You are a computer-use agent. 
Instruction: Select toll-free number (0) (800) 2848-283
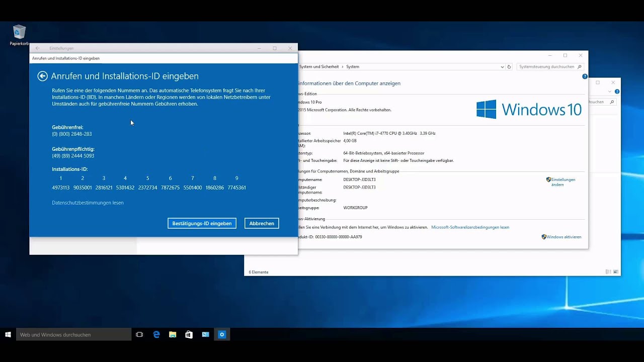pyautogui.click(x=72, y=134)
